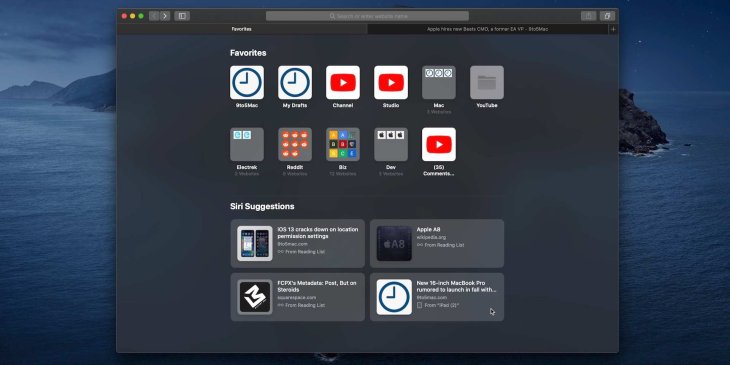Open the YouTube favorites folder
Viewport: 730px width, 365px height.
click(487, 82)
